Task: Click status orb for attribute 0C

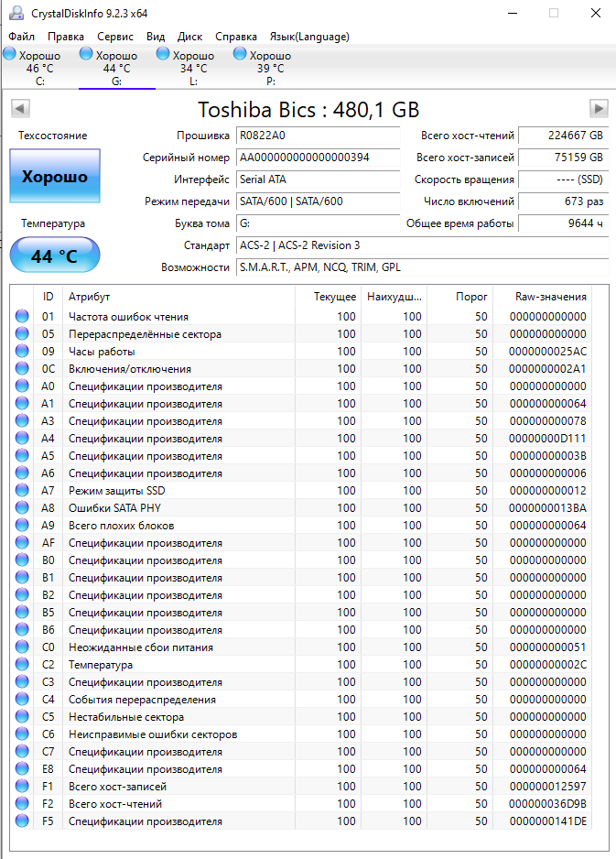Action: click(x=22, y=369)
